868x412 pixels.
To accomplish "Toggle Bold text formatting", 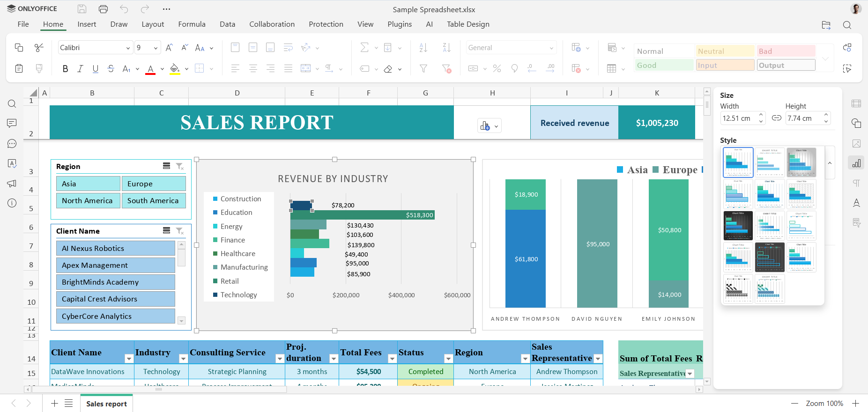I will coord(65,69).
